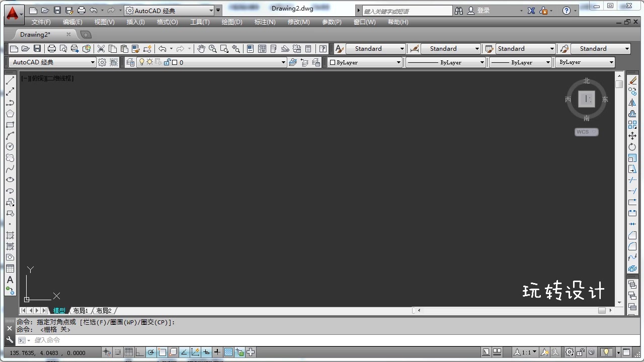Select the Rectangle draw tool

pos(10,125)
